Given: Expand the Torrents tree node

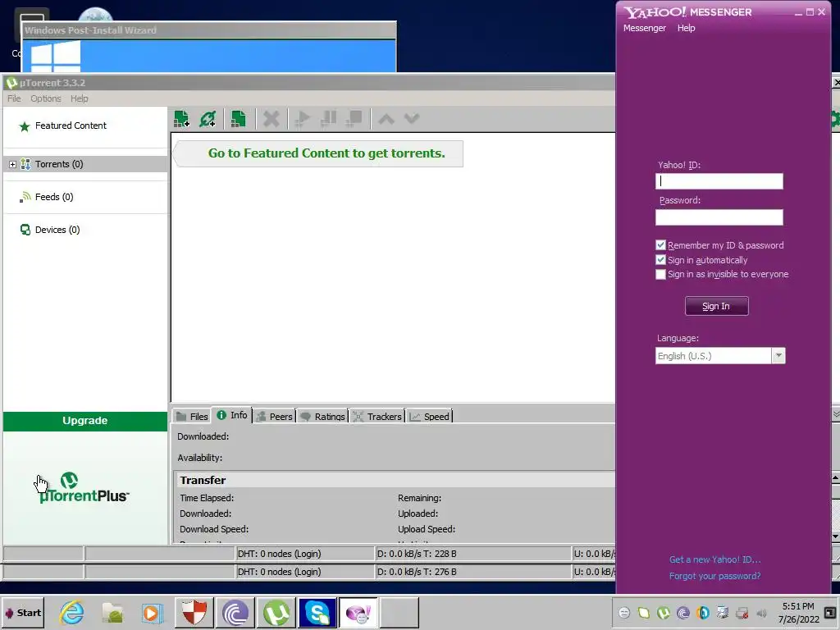Looking at the screenshot, I should click(x=12, y=164).
